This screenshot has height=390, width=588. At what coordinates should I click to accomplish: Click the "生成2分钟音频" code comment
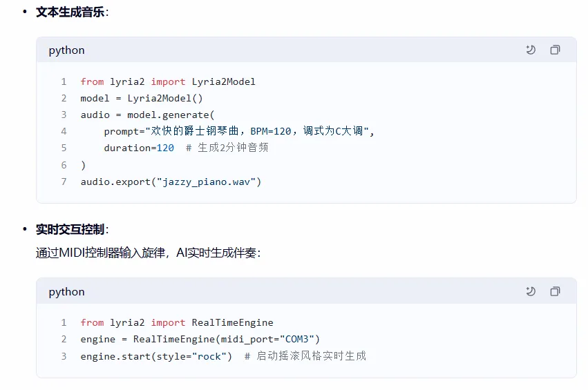[233, 148]
